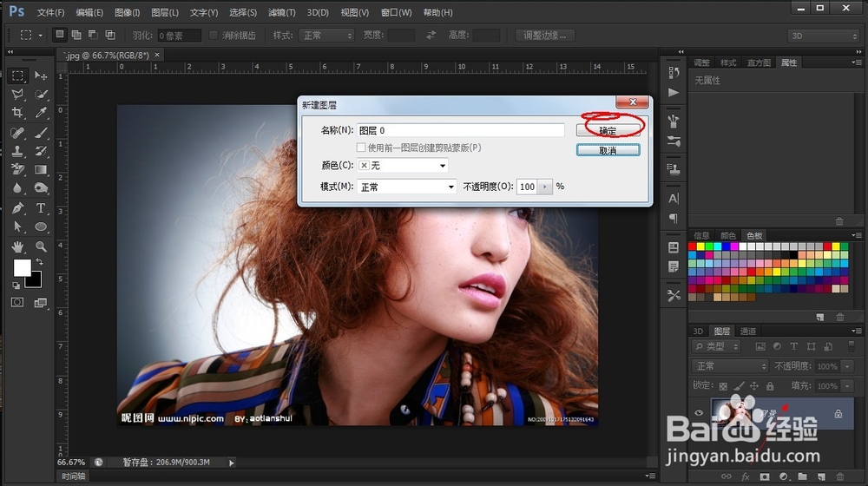Switch to the Channels tab
The width and height of the screenshot is (868, 486).
[x=748, y=331]
